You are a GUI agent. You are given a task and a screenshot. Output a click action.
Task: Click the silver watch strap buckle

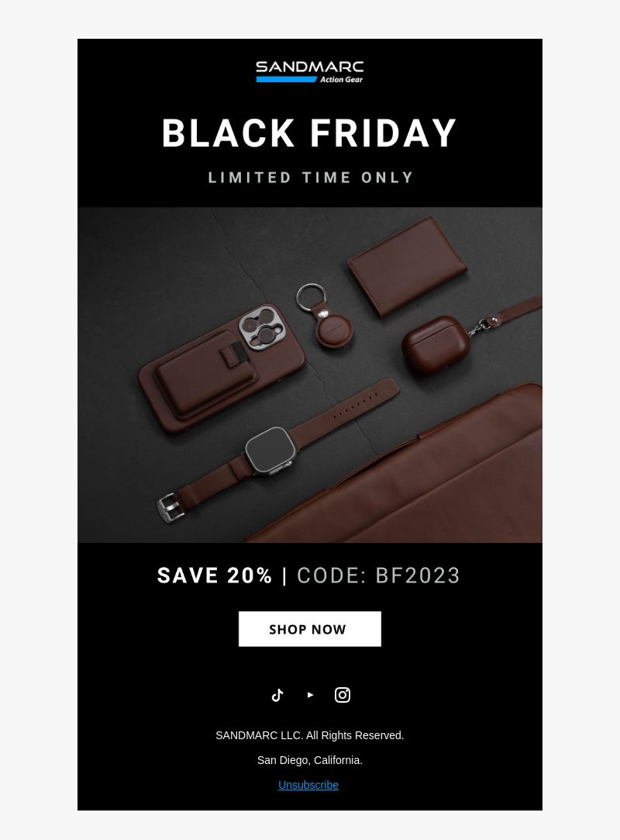(170, 508)
